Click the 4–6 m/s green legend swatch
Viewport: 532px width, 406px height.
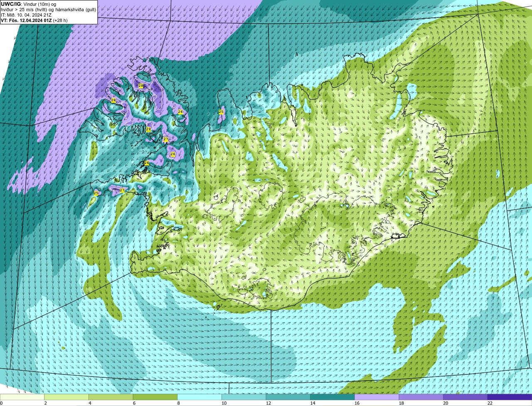111,397
